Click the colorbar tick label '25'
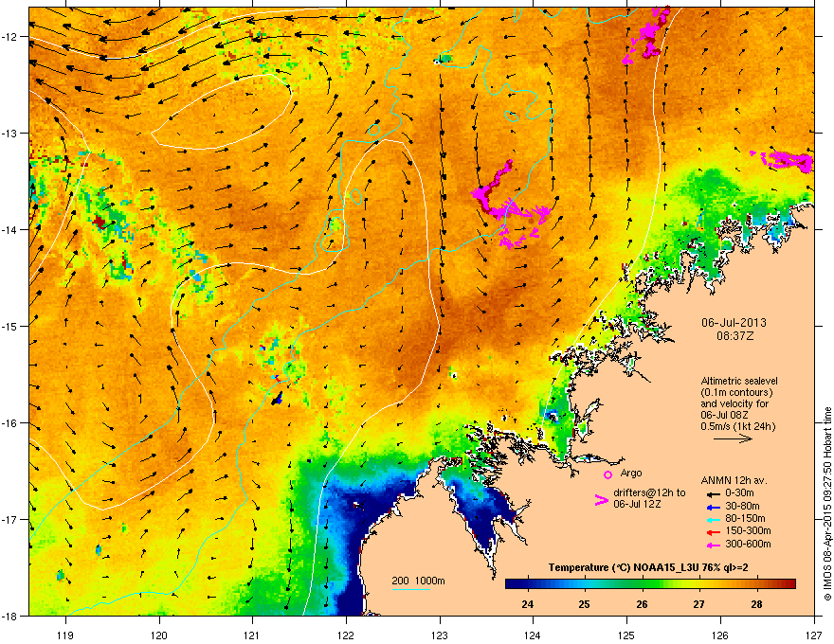This screenshot has height=644, width=834. coord(584,604)
